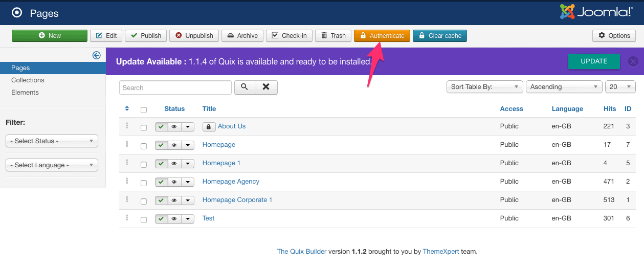Image resolution: width=644 pixels, height=267 pixels.
Task: Tick the checkbox for the Test page
Action: point(144,219)
